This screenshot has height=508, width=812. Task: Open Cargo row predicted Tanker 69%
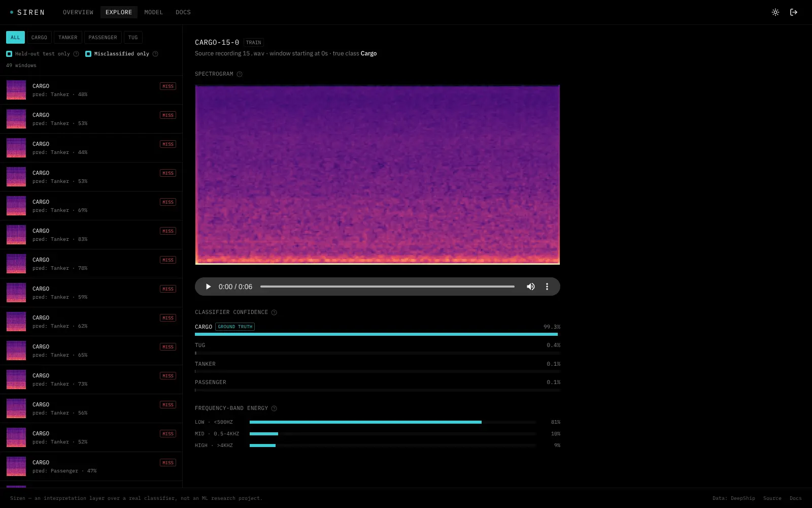tap(91, 206)
